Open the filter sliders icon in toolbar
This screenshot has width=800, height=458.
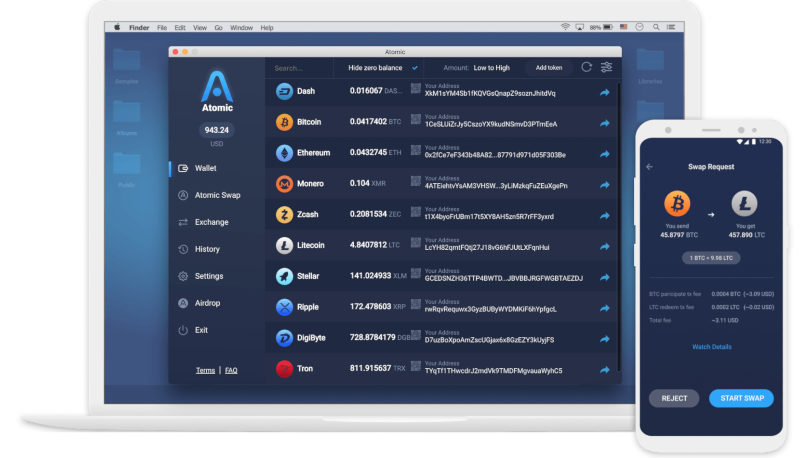click(607, 67)
